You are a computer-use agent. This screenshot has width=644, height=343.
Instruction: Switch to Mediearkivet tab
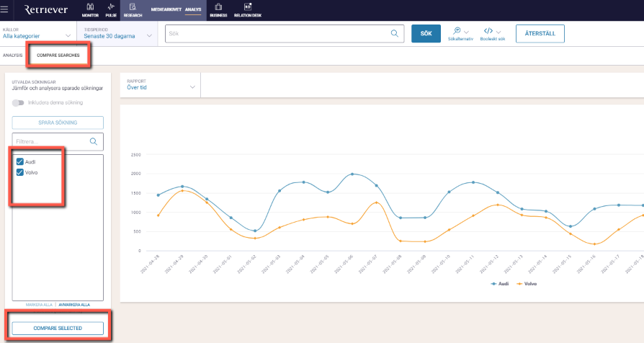coord(166,9)
